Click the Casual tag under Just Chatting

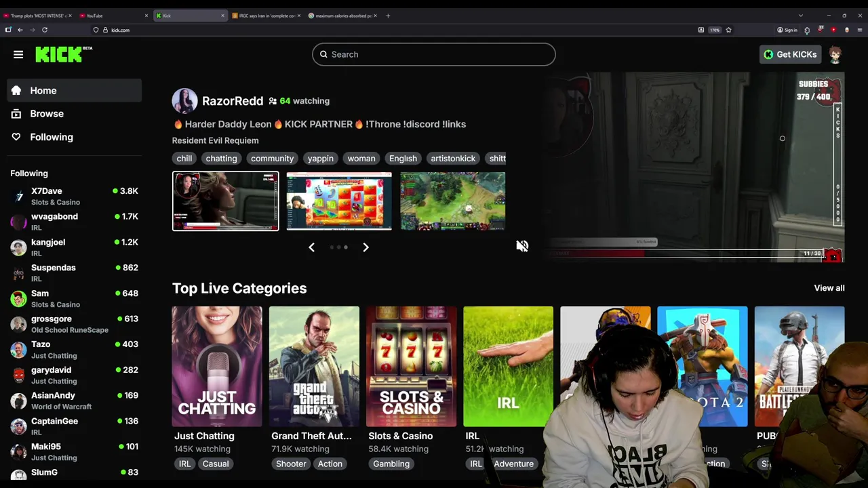point(216,464)
